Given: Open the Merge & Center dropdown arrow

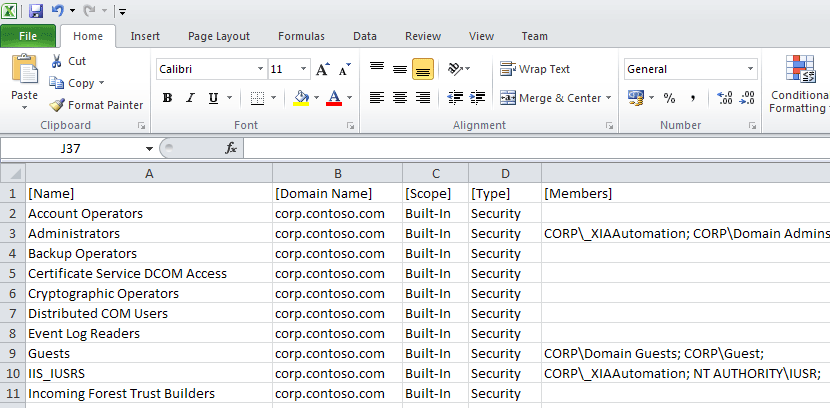Looking at the screenshot, I should tap(609, 98).
